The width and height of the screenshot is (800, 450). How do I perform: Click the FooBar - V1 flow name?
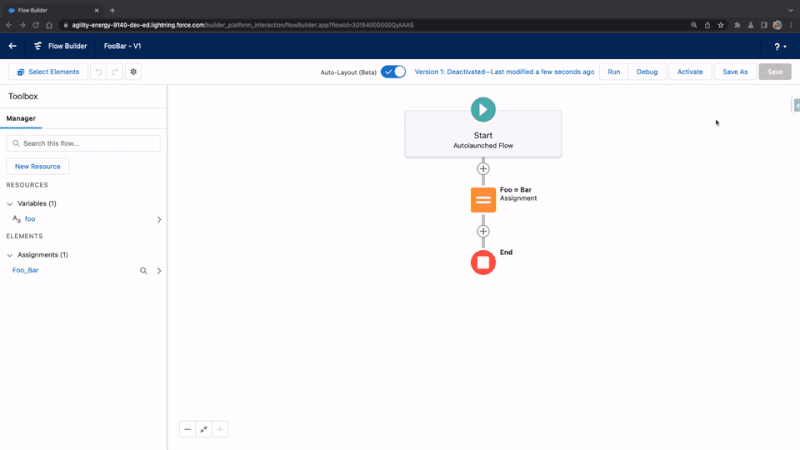(x=122, y=46)
